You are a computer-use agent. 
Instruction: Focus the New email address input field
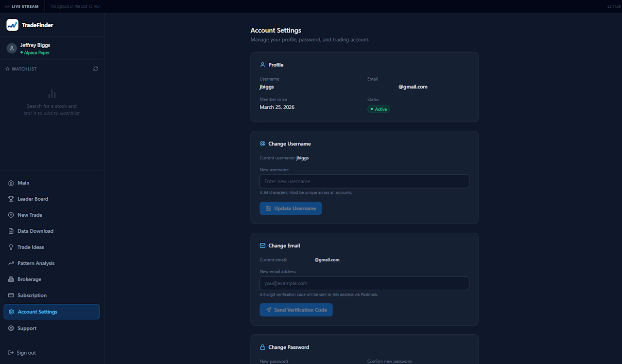coord(364,283)
